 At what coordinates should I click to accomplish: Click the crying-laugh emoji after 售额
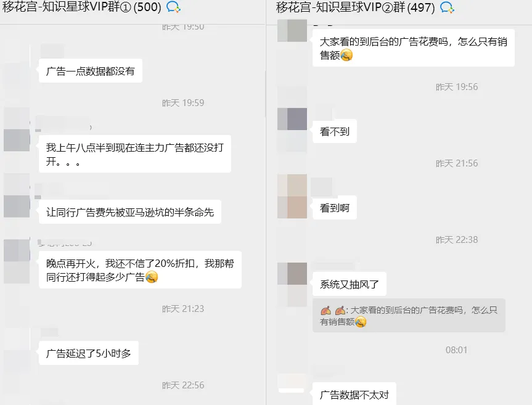(346, 55)
